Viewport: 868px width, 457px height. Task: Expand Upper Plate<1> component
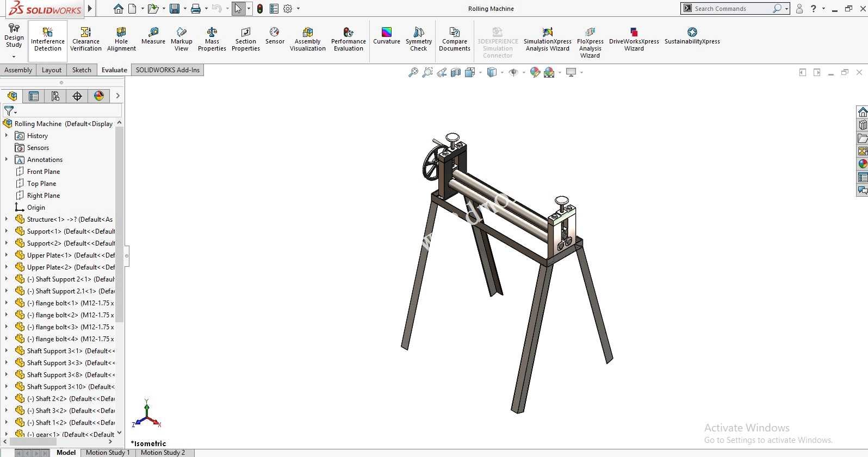click(7, 255)
